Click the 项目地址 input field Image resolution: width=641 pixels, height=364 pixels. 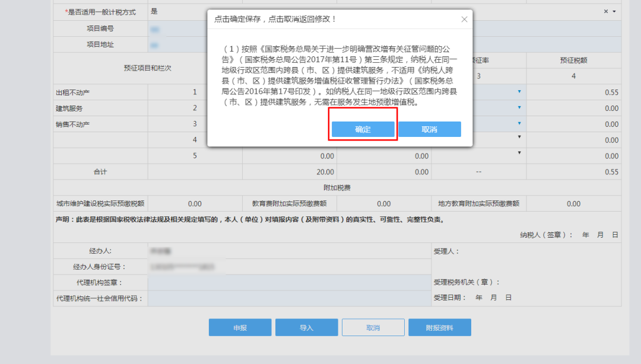pyautogui.click(x=384, y=44)
